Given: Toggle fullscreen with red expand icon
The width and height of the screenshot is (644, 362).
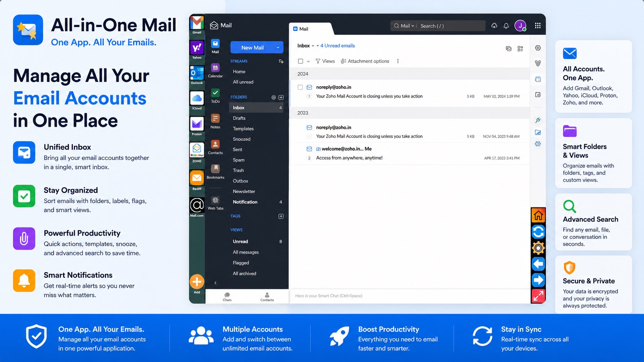Looking at the screenshot, I should pos(538,296).
